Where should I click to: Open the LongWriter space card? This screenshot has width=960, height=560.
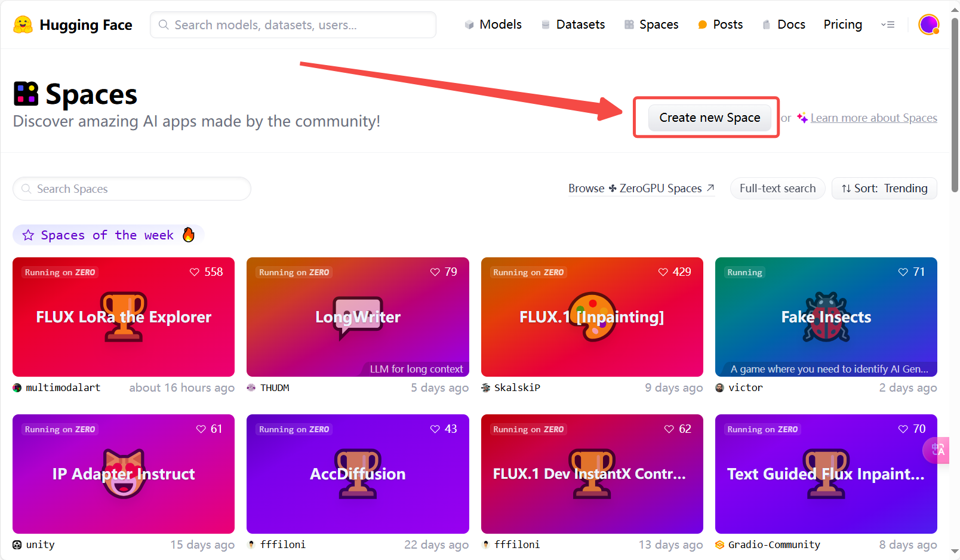point(358,317)
